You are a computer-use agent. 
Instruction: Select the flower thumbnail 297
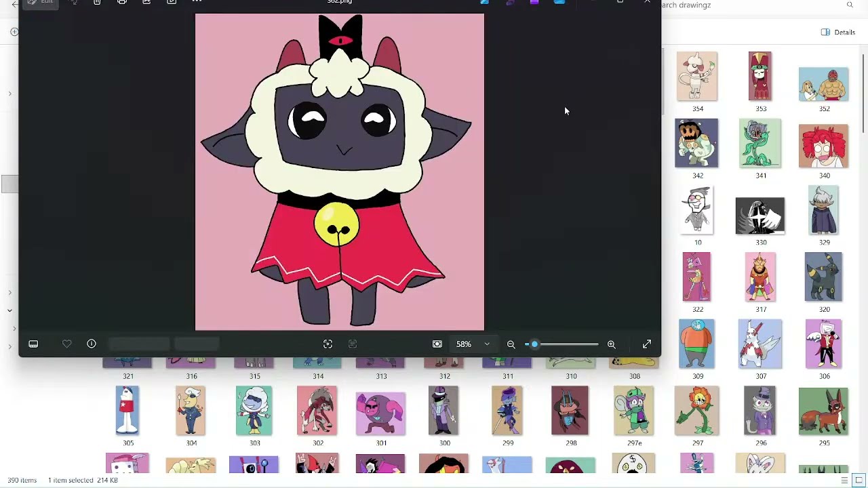tap(697, 410)
